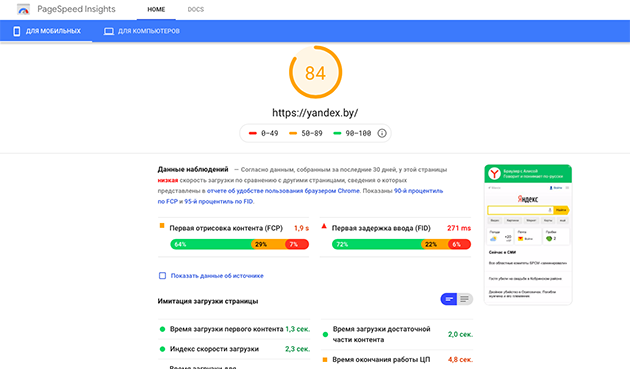Click orange square by Время окончания работы ЦП

(x=325, y=359)
